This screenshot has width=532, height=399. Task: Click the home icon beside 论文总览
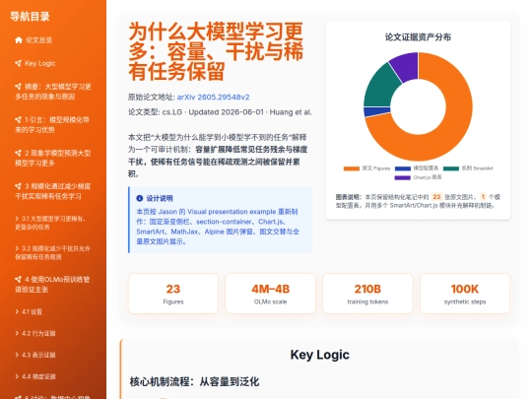point(19,40)
